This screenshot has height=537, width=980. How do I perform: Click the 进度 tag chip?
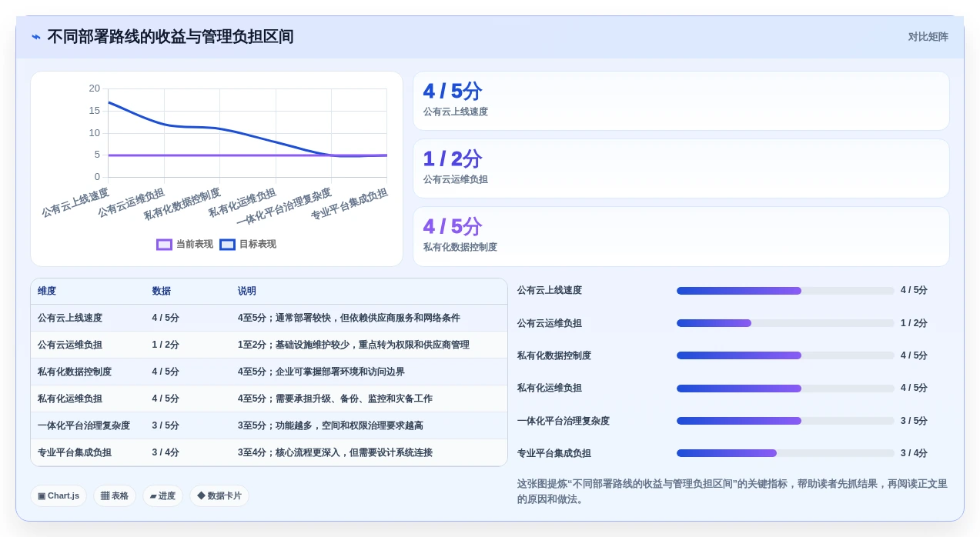[x=162, y=495]
